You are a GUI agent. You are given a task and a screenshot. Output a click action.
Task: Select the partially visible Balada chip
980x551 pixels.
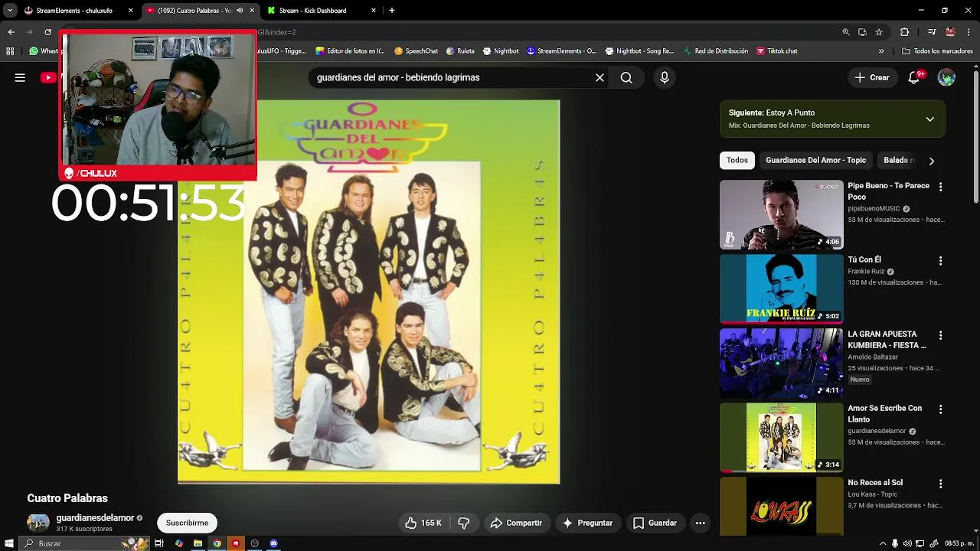pos(898,160)
